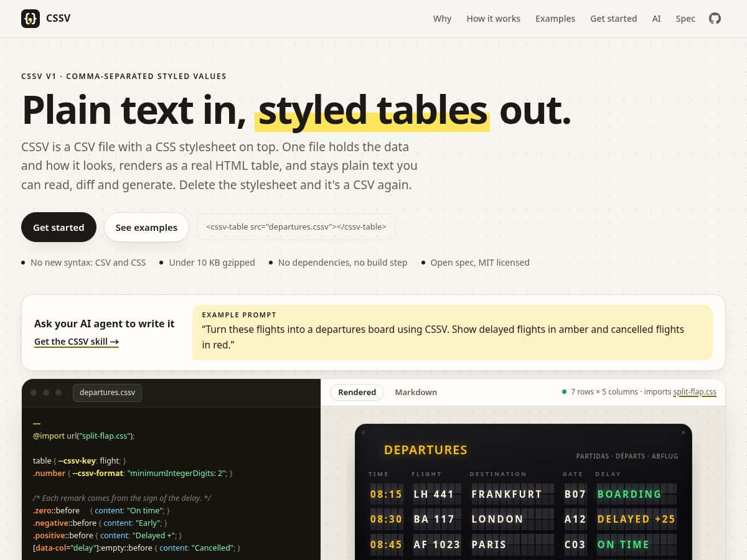The image size is (747, 560).
Task: Click the GATE column header
Action: coord(573,474)
